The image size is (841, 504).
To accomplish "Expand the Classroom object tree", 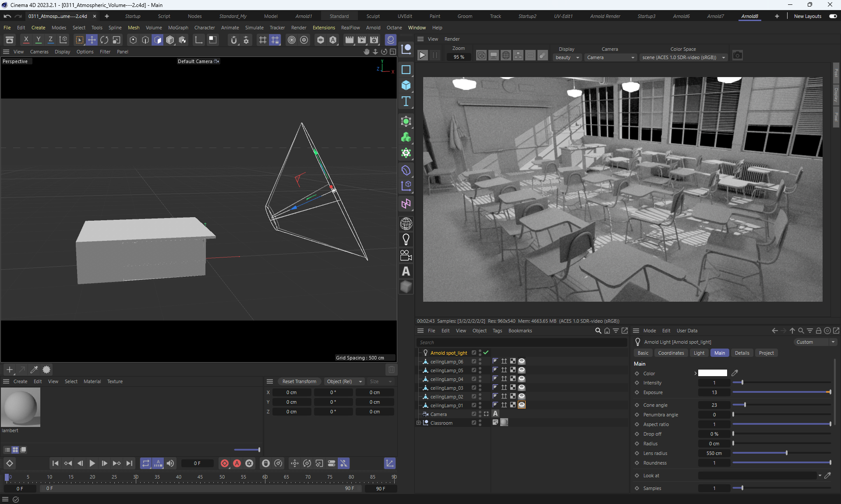I will click(x=418, y=423).
